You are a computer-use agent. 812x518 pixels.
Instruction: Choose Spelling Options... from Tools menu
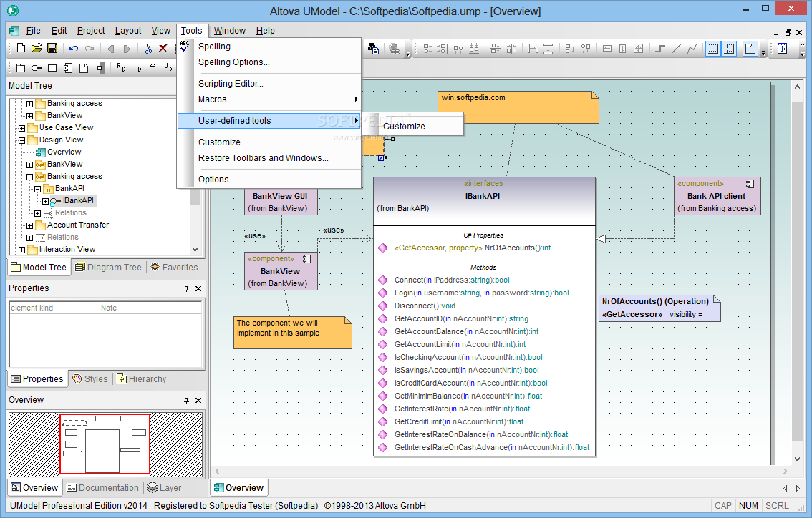tap(269, 62)
